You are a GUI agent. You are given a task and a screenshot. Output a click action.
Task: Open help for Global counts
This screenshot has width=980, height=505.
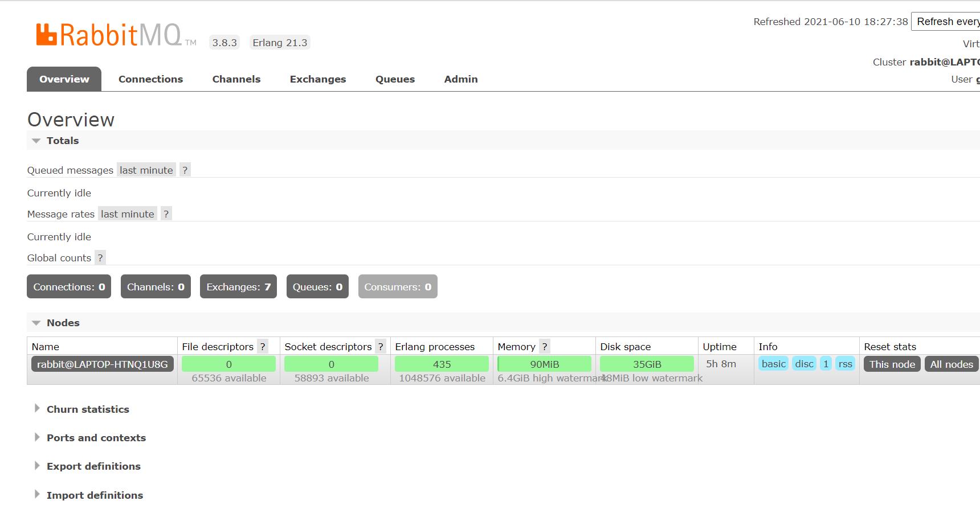100,257
